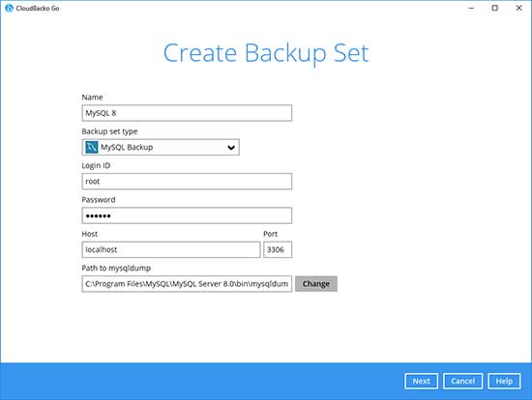This screenshot has height=400, width=532.
Task: Click the CloudBacko Go title text
Action: pos(38,8)
